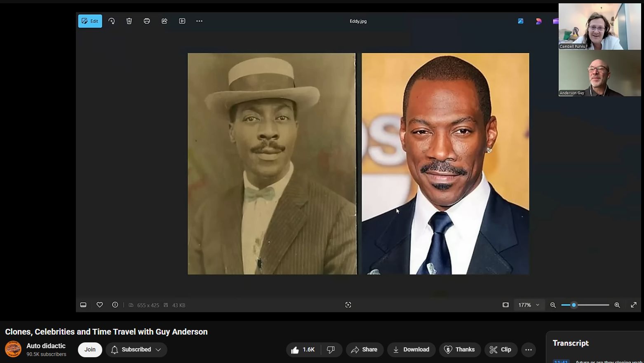Click the print icon in toolbar
Viewport: 644px width, 363px height.
147,21
